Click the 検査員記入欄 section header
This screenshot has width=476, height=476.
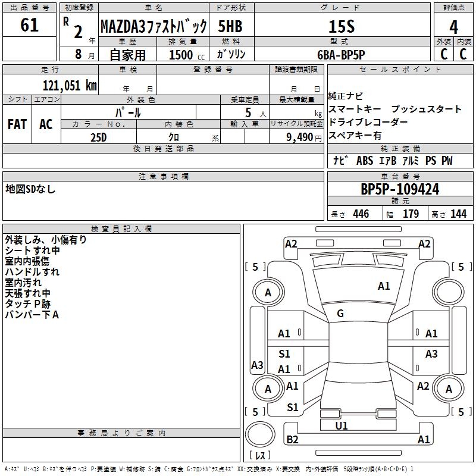(121, 229)
